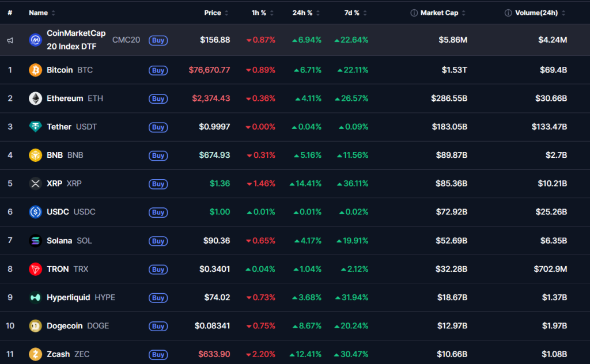Open the Bitcoin name link
The width and height of the screenshot is (590, 364).
(x=59, y=70)
